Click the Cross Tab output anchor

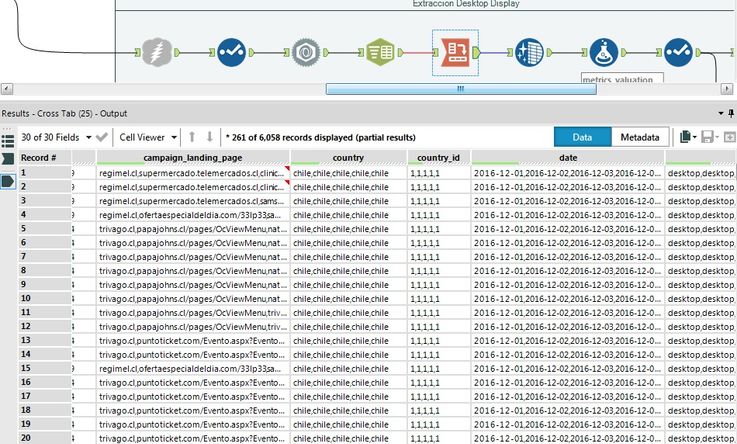point(476,53)
